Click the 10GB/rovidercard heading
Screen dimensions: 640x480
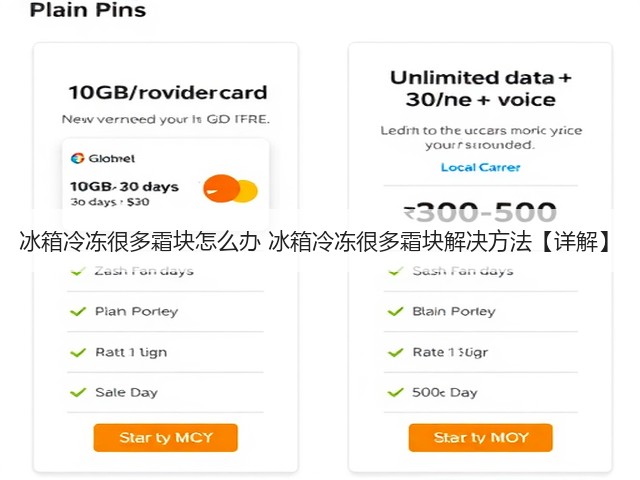(x=168, y=93)
